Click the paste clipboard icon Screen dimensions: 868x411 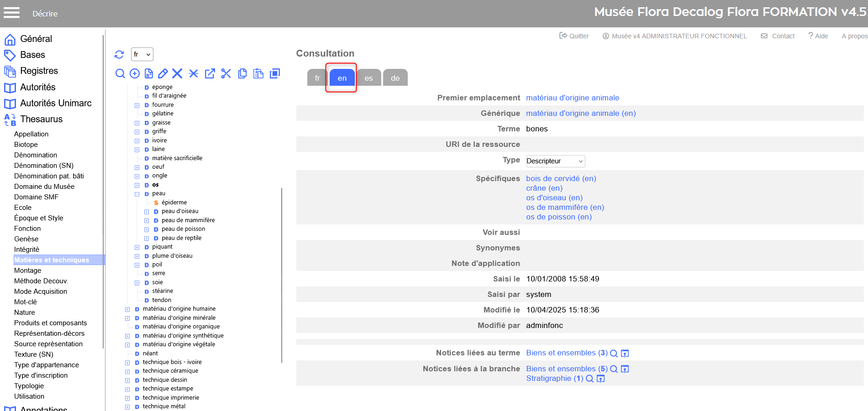258,73
